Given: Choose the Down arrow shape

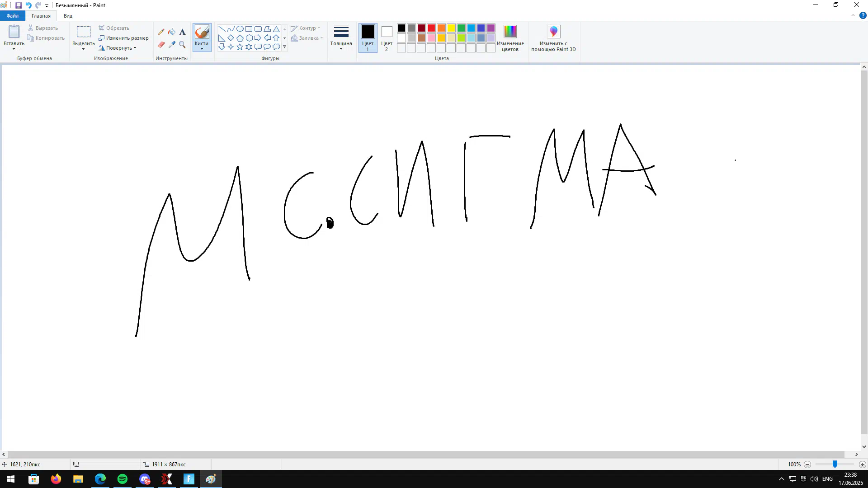Looking at the screenshot, I should point(222,47).
